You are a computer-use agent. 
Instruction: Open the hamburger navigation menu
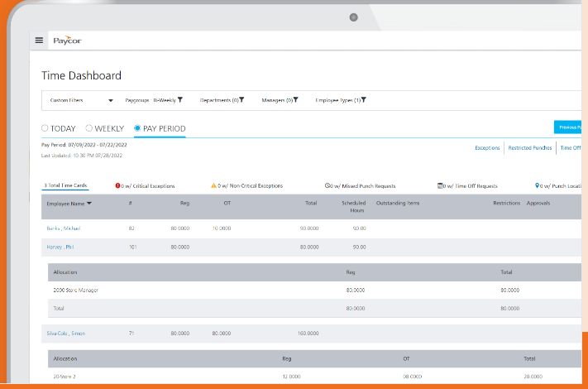39,41
